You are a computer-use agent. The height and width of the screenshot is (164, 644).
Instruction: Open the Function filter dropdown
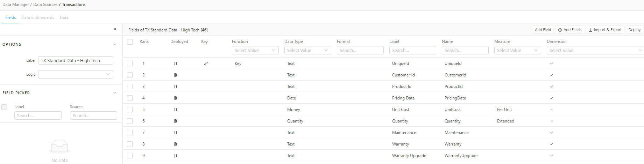coord(255,51)
